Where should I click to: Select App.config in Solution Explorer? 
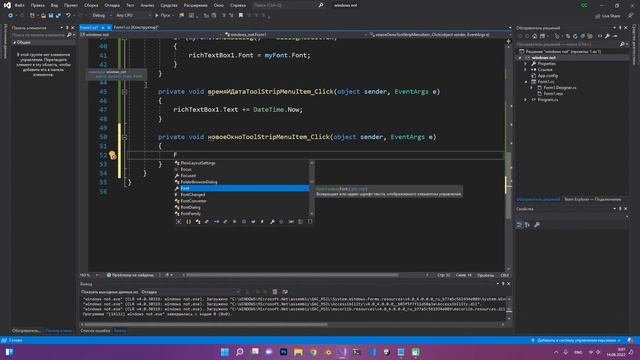point(547,76)
